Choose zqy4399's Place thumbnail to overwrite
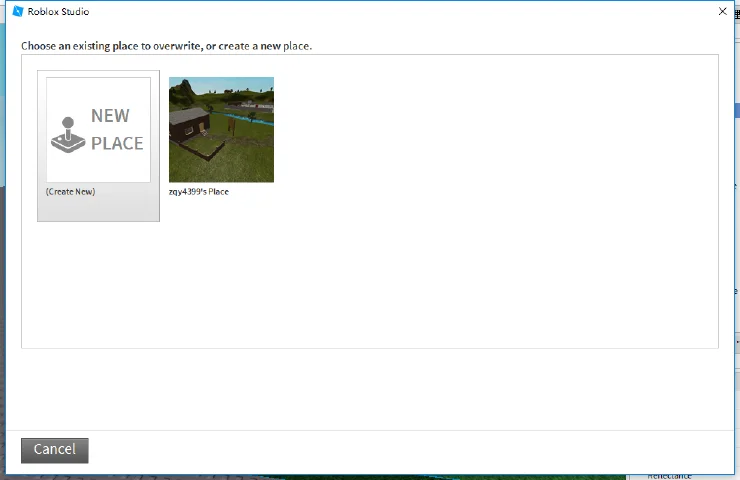Viewport: 740px width, 480px height. click(x=221, y=130)
